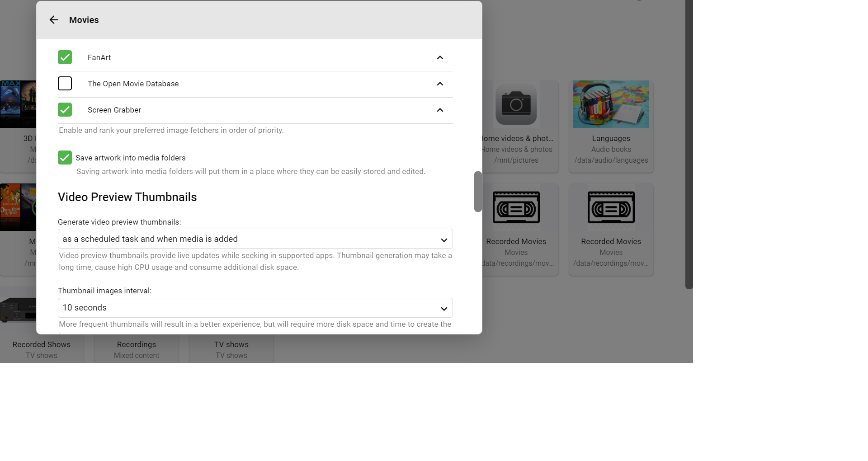
Task: Select the TV shows library label
Action: pyautogui.click(x=231, y=344)
